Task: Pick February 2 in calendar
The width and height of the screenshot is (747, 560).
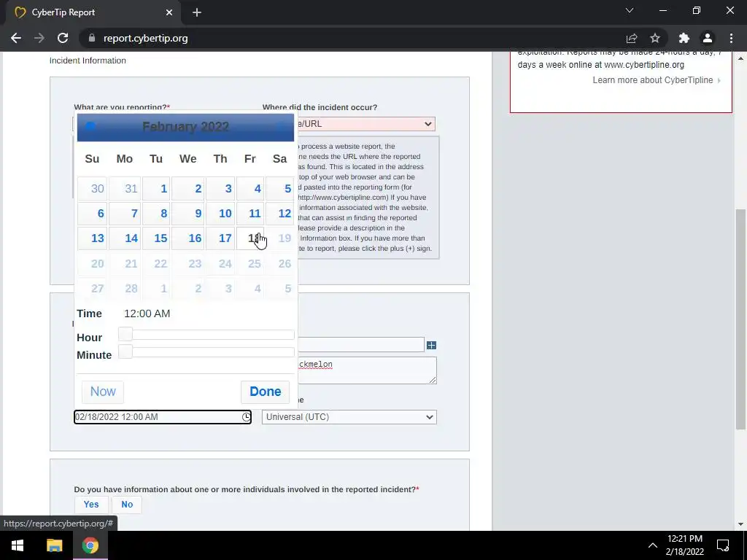Action: coord(187,189)
